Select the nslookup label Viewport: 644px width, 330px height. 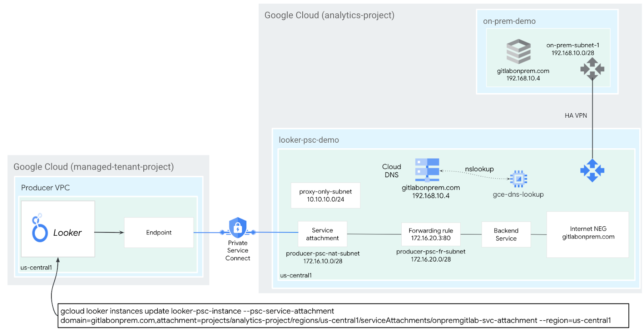pyautogui.click(x=479, y=169)
